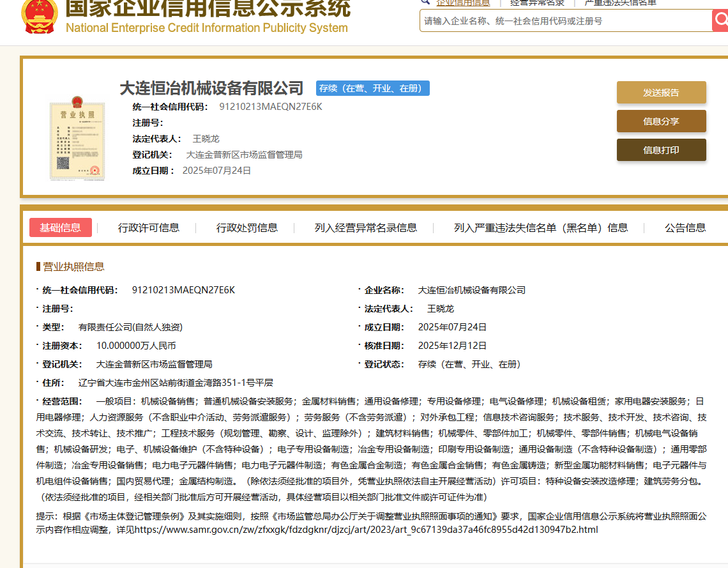Click the 营业执照信息 section heading
The image size is (728, 568).
coord(73,266)
